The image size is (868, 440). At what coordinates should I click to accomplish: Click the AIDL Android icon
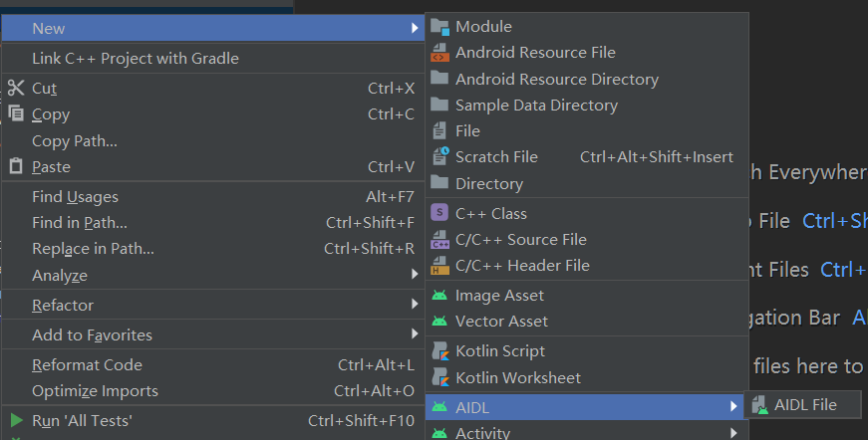coord(439,407)
